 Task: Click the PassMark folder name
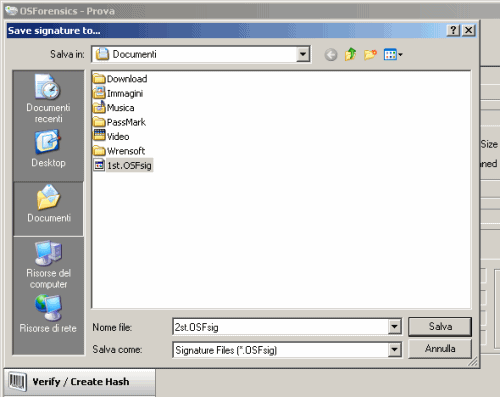(x=126, y=122)
